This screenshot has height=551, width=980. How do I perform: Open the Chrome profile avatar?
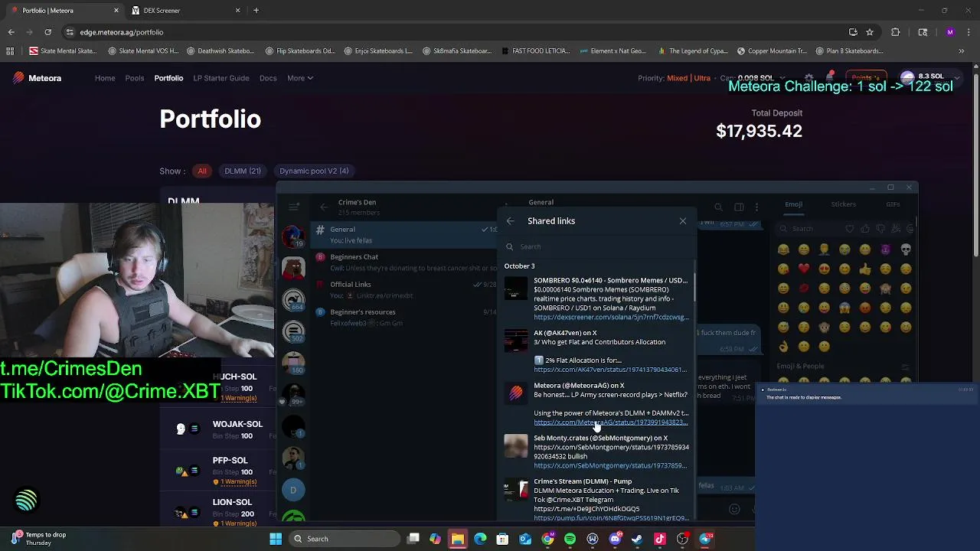tap(950, 32)
